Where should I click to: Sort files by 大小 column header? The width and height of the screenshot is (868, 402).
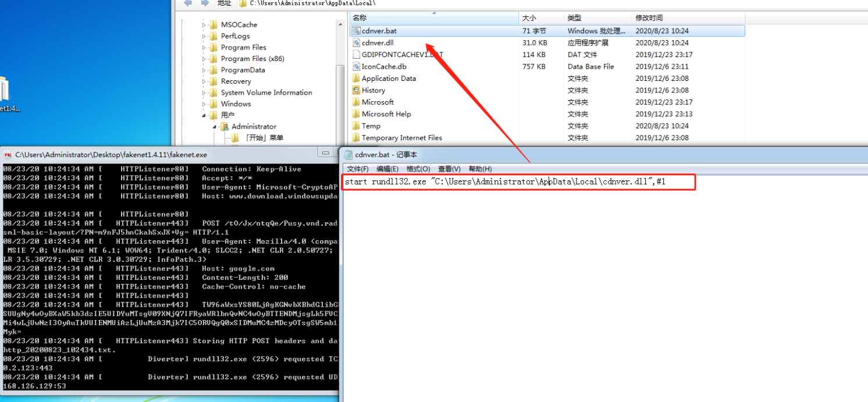529,18
